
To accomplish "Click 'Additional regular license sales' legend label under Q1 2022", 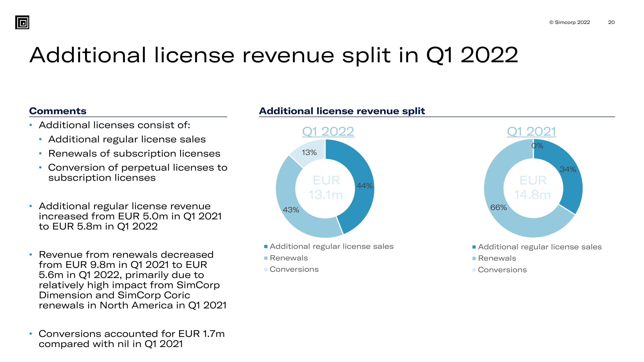I will click(x=331, y=247).
